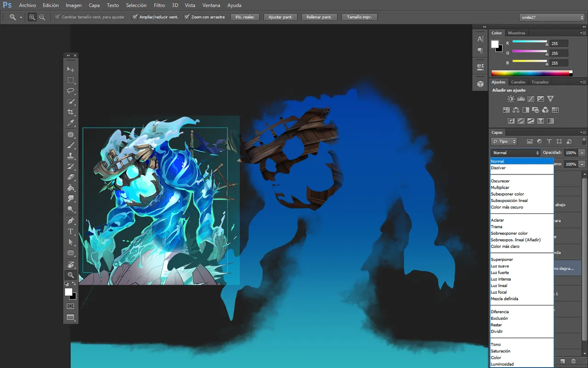The width and height of the screenshot is (588, 368).
Task: Select the Type tool in toolbox
Action: (71, 231)
